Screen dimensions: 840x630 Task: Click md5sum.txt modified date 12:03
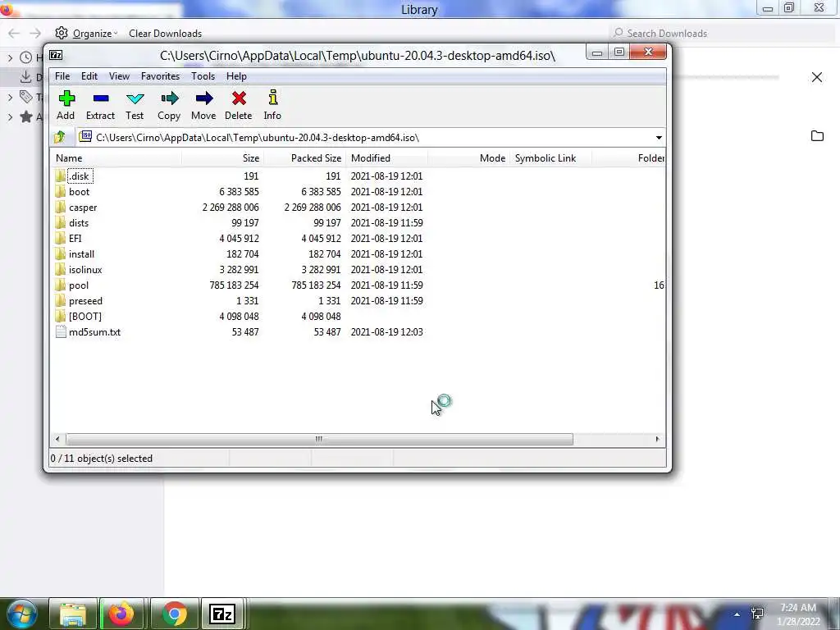(x=387, y=332)
